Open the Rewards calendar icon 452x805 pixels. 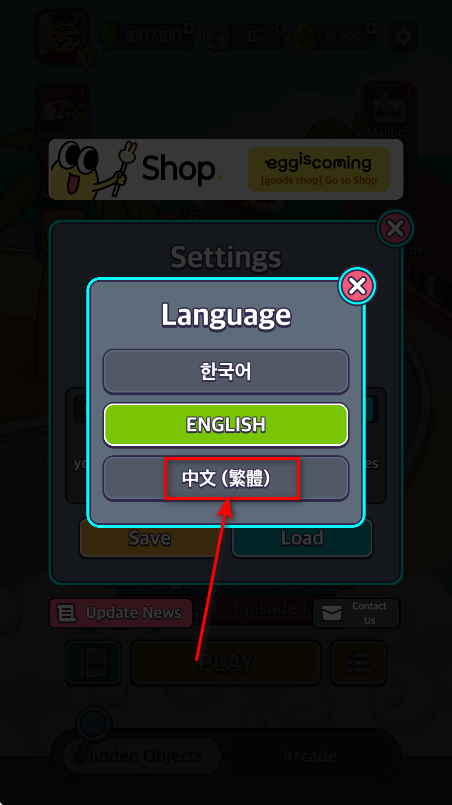pos(63,113)
